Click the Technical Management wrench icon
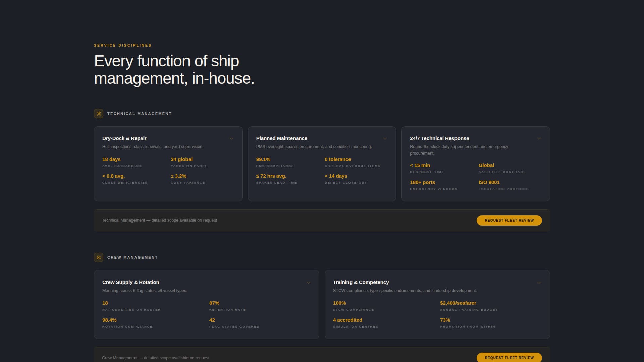Viewport: 644px width, 362px height. coord(99,114)
